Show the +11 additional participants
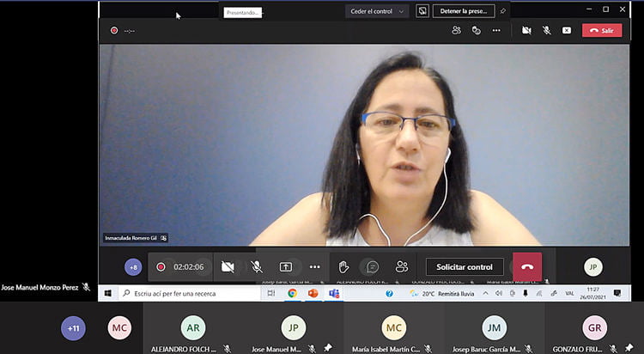This screenshot has height=354, width=644. click(x=73, y=327)
